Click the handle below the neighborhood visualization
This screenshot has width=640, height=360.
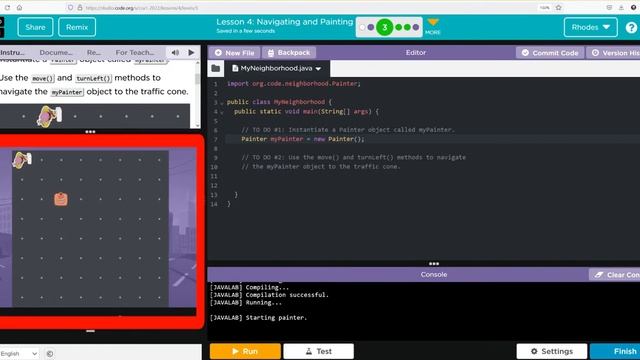(90, 331)
